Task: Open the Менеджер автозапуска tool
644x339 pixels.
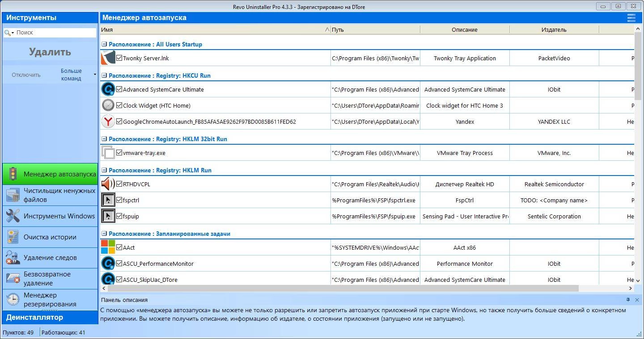Action: (50, 174)
